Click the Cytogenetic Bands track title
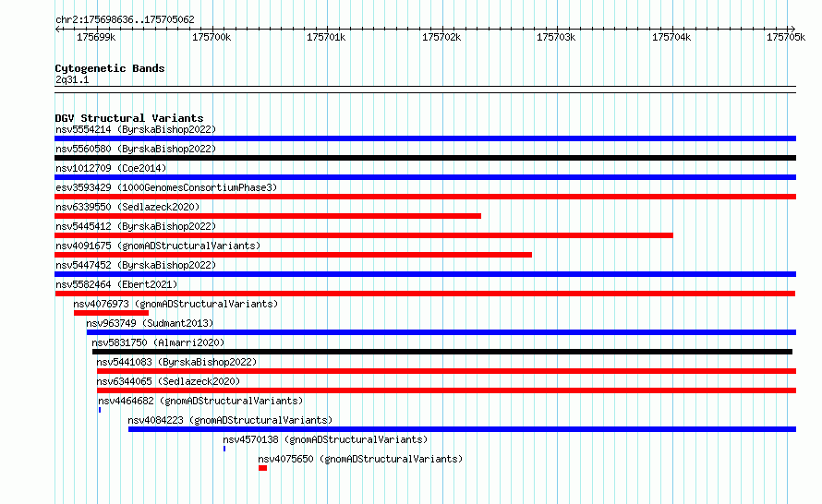 (110, 68)
